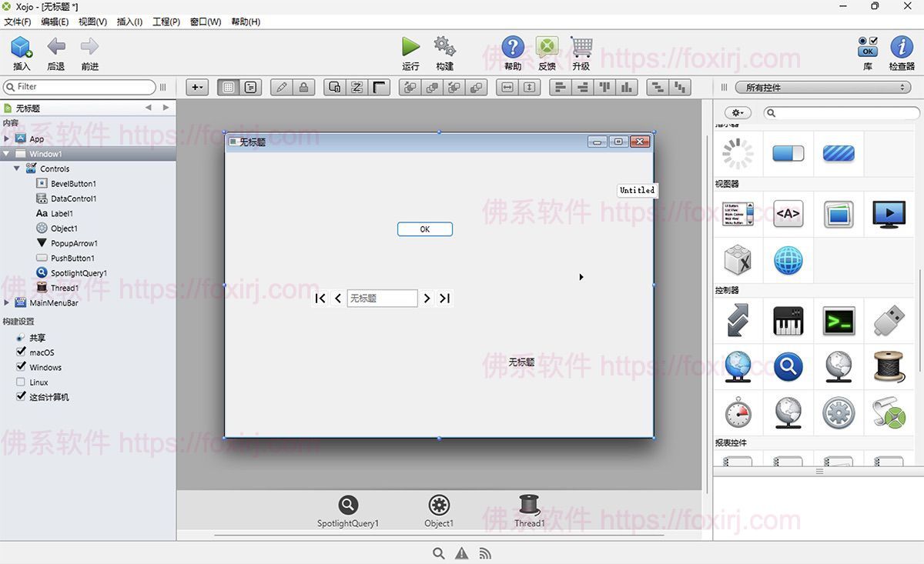The image size is (924, 564).
Task: Toggle the 这台计算机 build setting
Action: (x=22, y=397)
